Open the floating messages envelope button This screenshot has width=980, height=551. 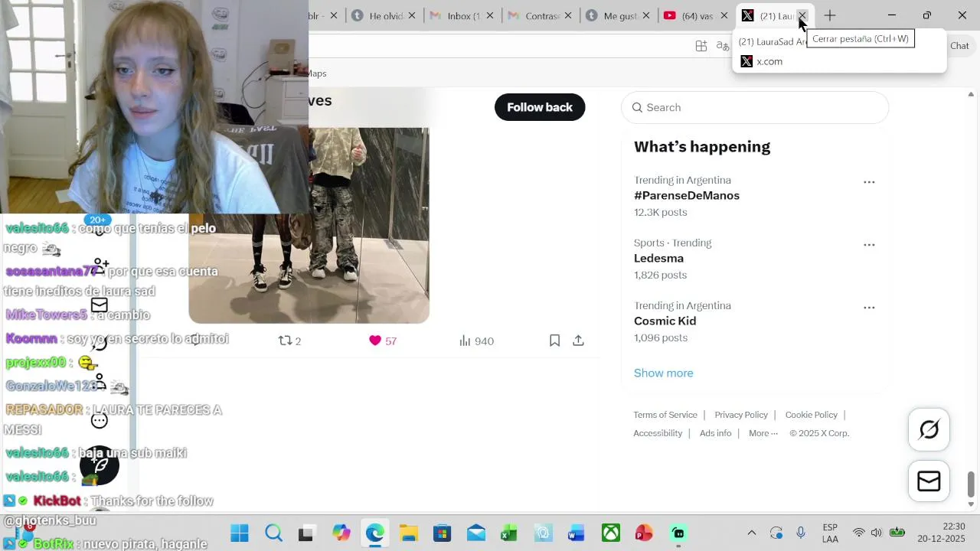click(929, 481)
